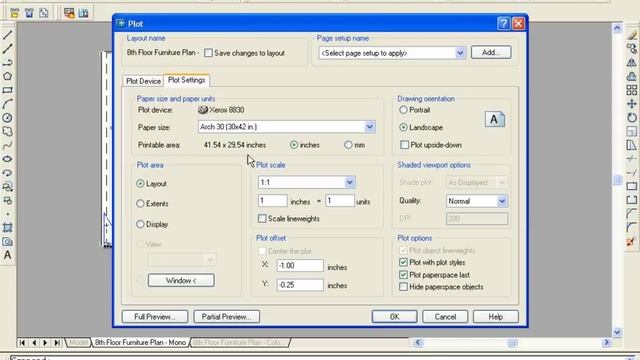This screenshot has height=360, width=640.
Task: Click the Window < plot area button
Action: coord(181,280)
